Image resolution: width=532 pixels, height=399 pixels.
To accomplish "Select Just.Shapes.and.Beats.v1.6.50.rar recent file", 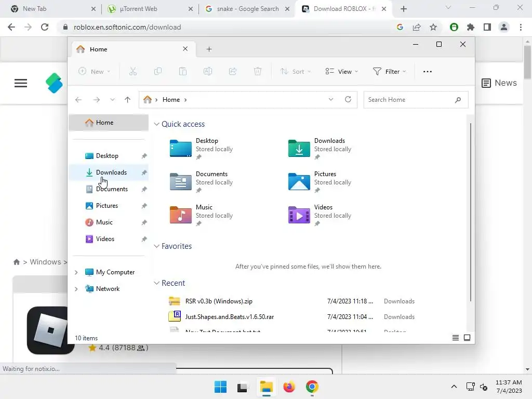I will point(229,317).
